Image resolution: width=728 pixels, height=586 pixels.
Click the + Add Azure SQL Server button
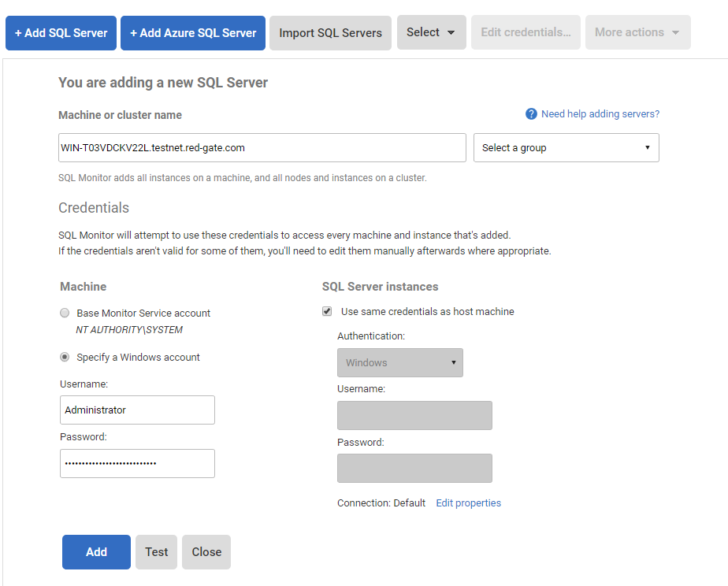193,33
